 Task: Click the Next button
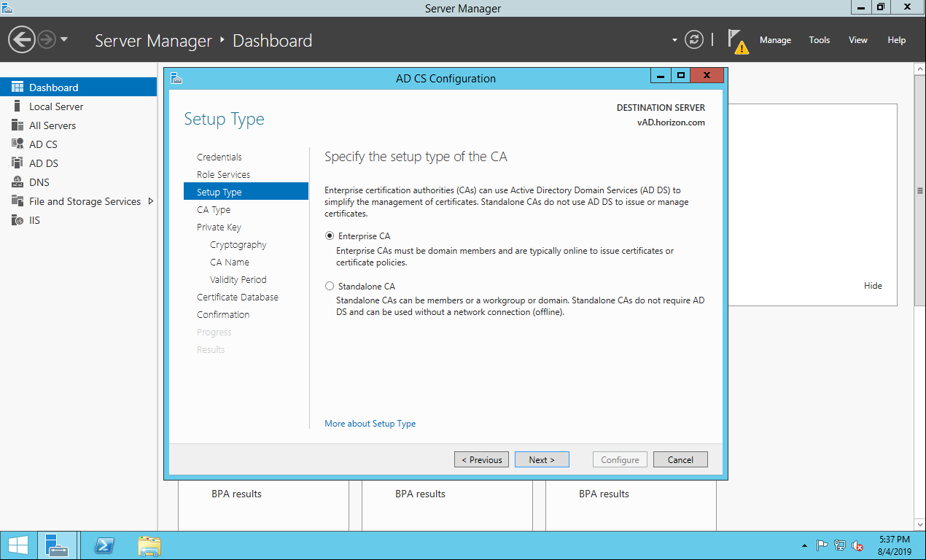coord(541,459)
